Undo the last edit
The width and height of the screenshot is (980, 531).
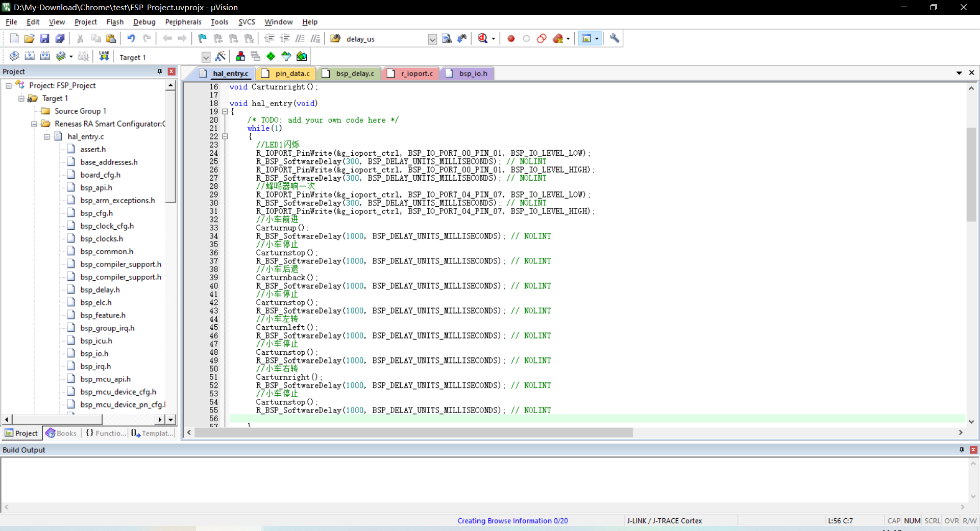131,38
